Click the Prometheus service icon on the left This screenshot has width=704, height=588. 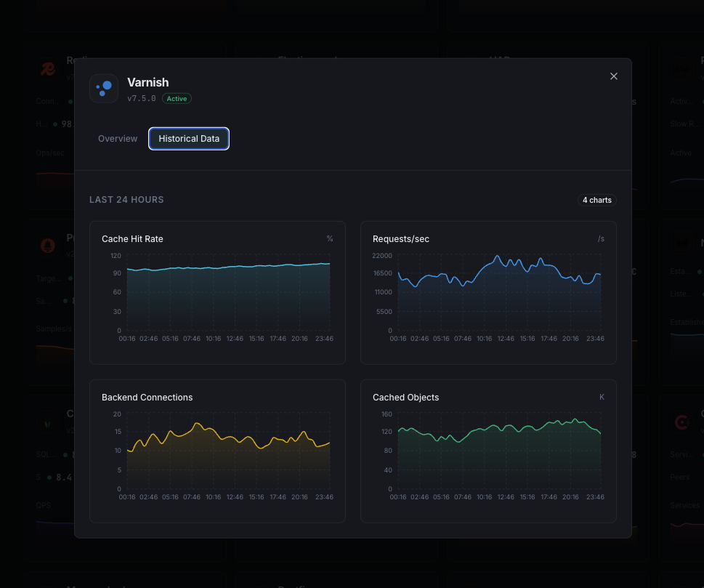pyautogui.click(x=47, y=246)
